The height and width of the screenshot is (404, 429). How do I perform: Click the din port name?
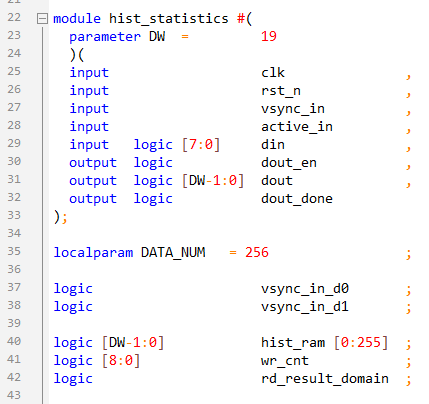pyautogui.click(x=273, y=145)
